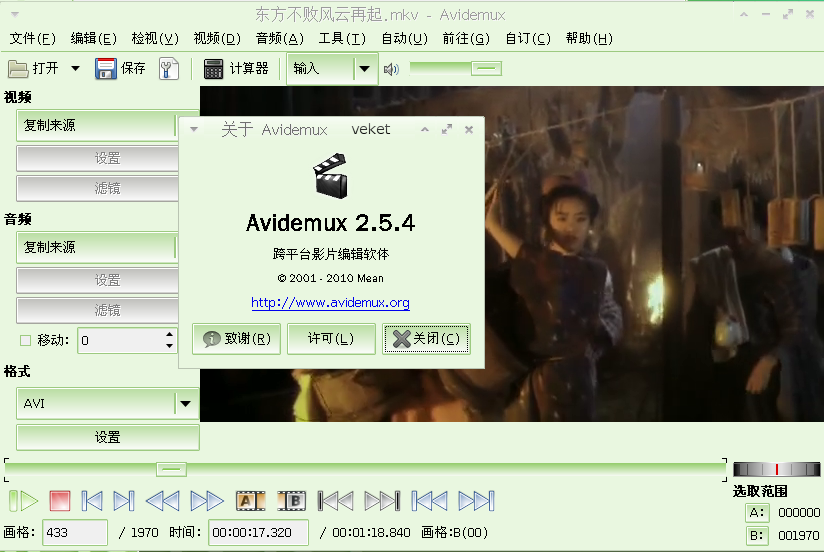Go to last frame
824x552 pixels.
tap(476, 501)
